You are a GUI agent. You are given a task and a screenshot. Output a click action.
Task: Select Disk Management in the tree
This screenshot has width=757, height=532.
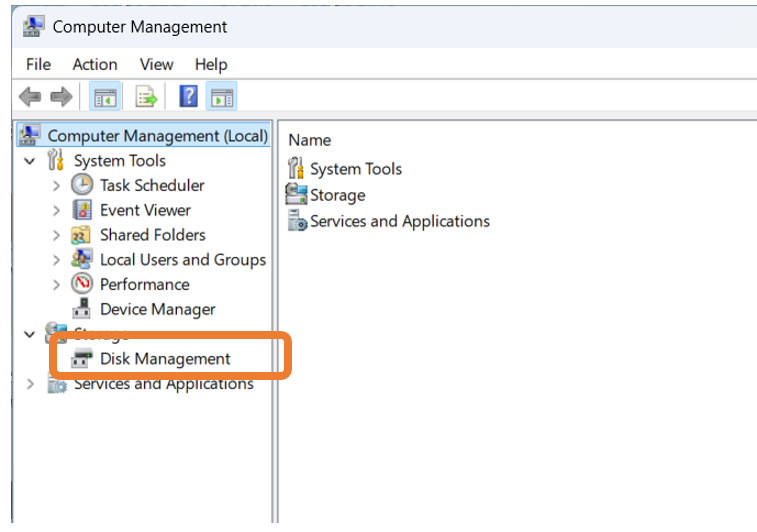tap(165, 359)
